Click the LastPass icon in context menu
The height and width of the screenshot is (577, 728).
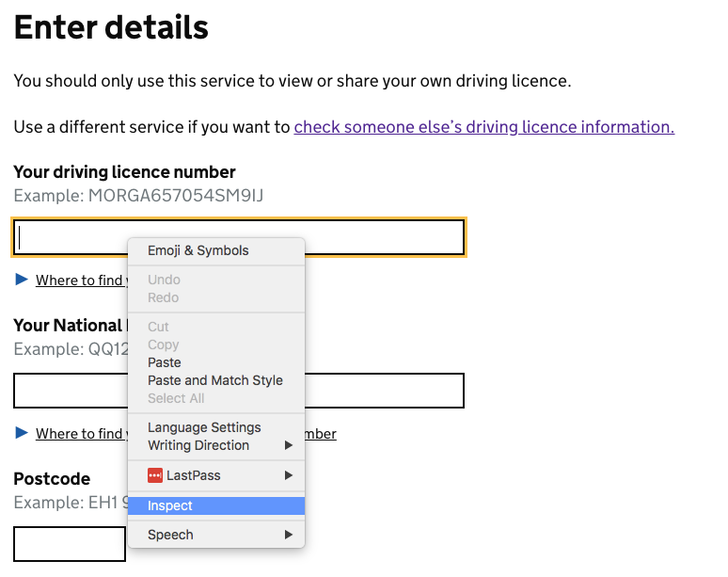[x=155, y=475]
